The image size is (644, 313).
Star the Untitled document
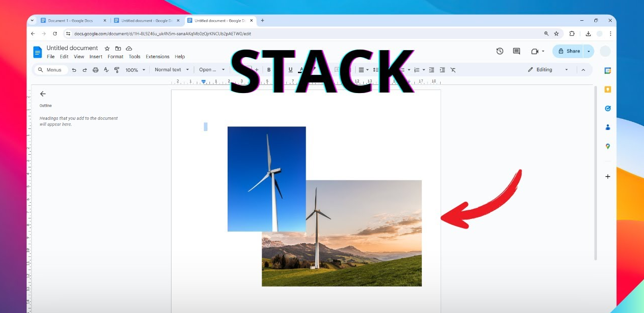coord(107,49)
